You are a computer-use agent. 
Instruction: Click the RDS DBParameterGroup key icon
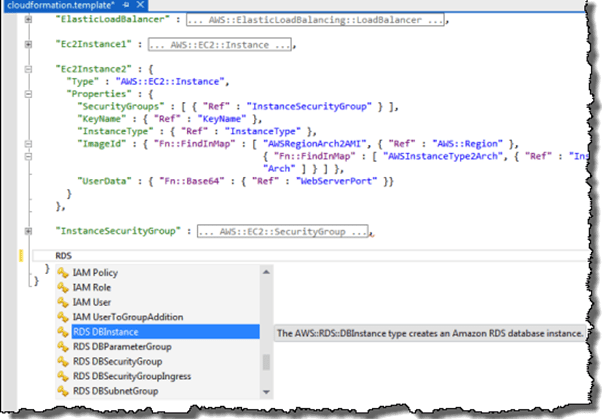pyautogui.click(x=62, y=347)
